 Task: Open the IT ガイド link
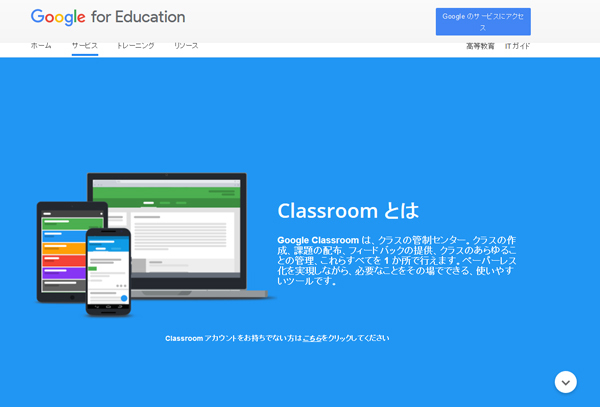click(x=517, y=46)
